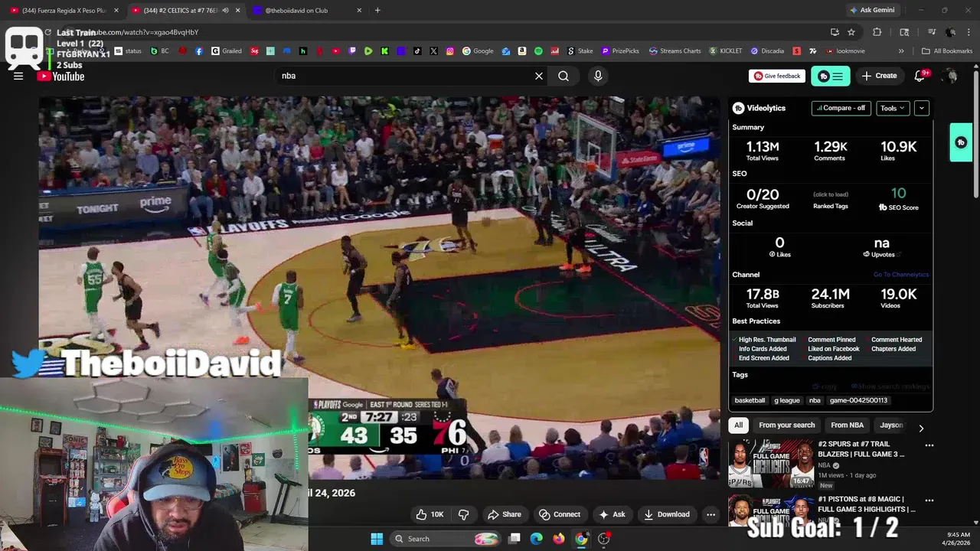980x551 pixels.
Task: Open the Create button
Action: [879, 76]
